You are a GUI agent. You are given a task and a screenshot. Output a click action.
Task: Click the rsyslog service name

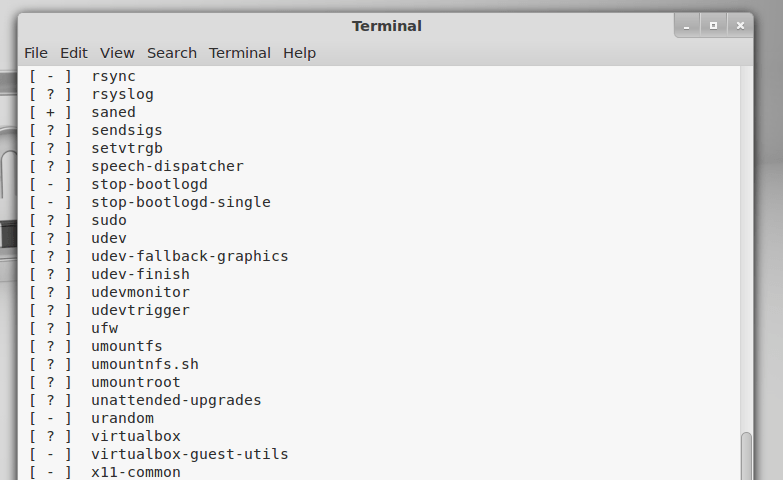(x=122, y=94)
